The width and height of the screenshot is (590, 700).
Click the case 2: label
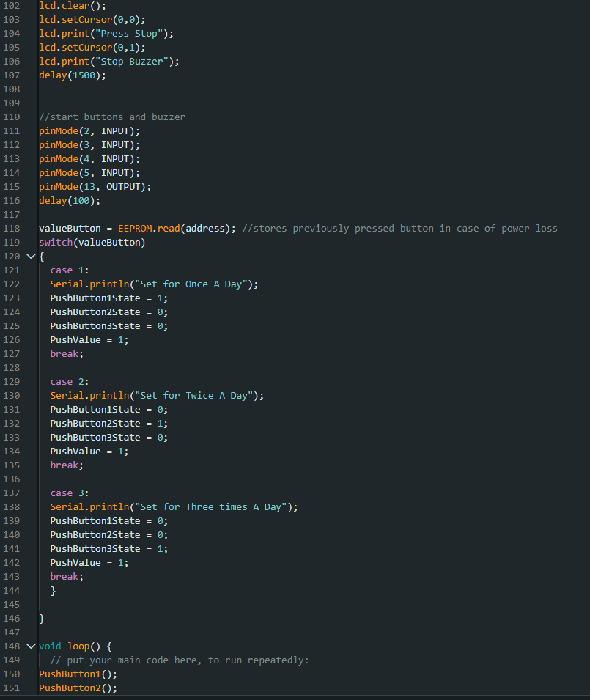click(70, 382)
